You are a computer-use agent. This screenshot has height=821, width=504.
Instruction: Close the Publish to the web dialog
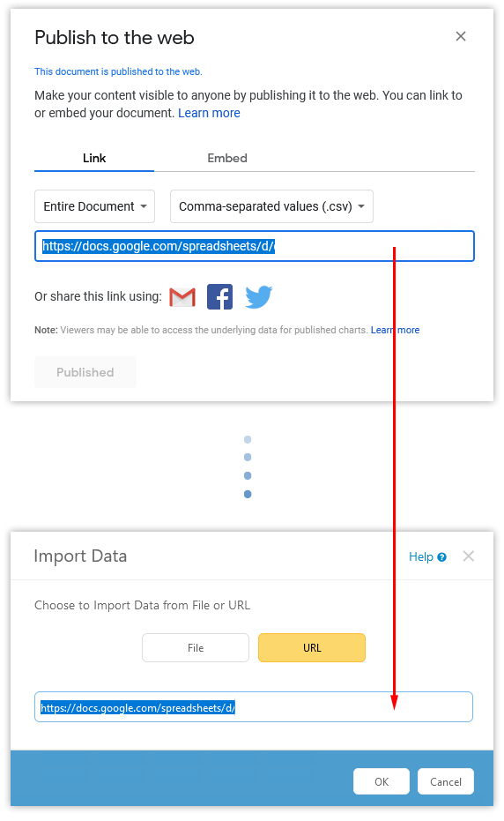[461, 36]
